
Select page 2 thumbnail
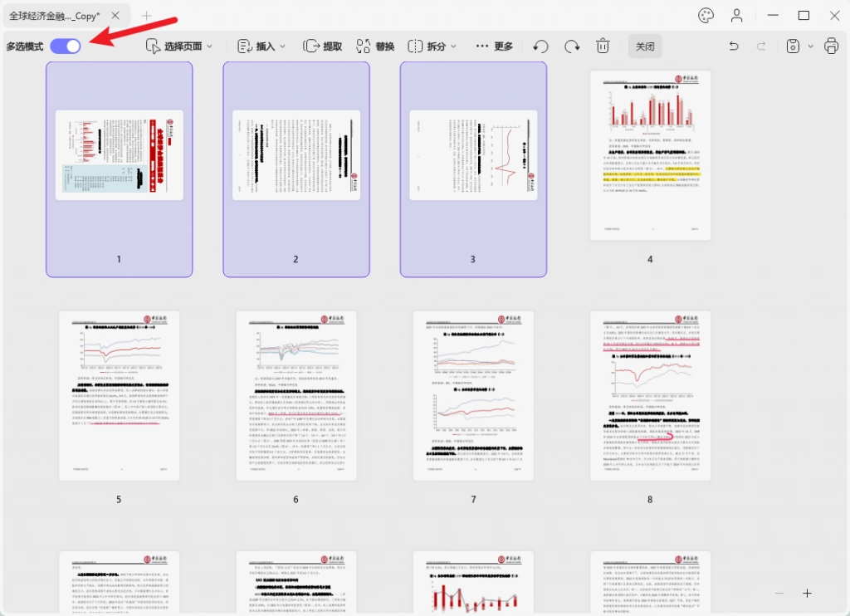[296, 169]
